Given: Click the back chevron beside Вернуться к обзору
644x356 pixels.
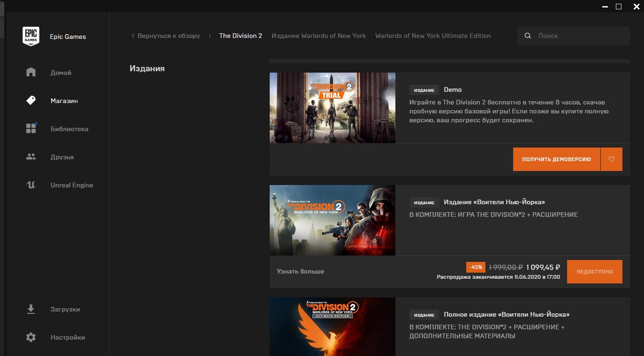Looking at the screenshot, I should click(x=133, y=36).
